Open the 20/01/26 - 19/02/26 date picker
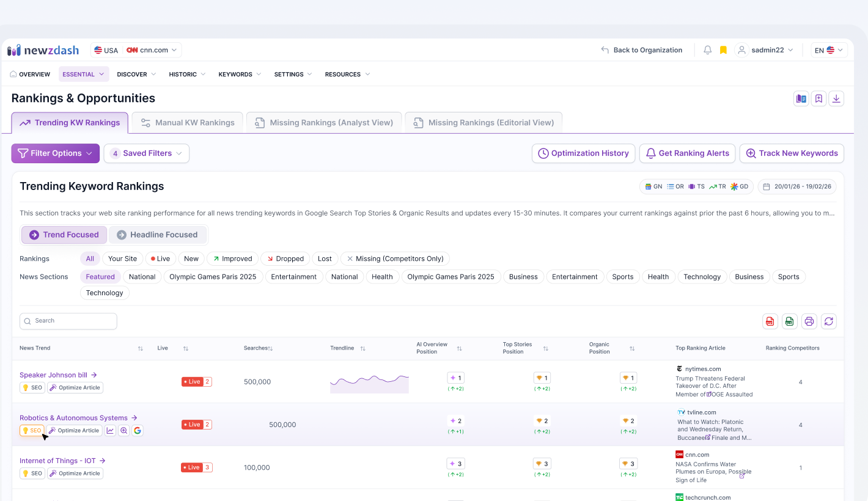868x501 pixels. click(797, 186)
